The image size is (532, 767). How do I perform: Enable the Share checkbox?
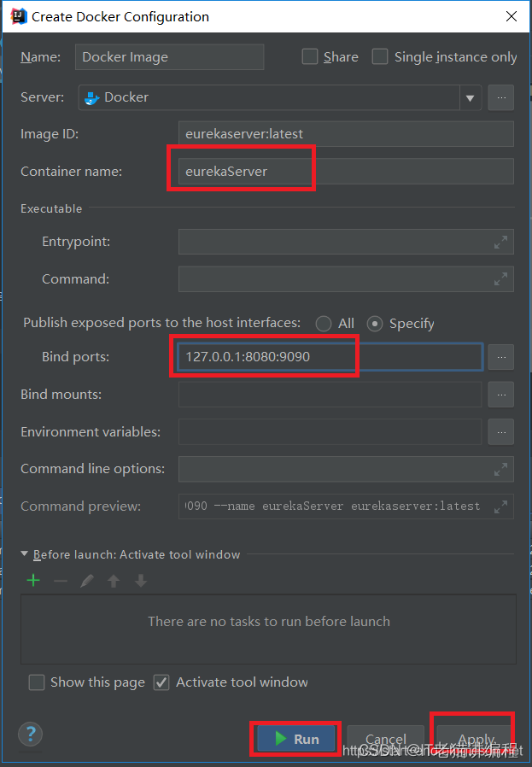pyautogui.click(x=309, y=56)
